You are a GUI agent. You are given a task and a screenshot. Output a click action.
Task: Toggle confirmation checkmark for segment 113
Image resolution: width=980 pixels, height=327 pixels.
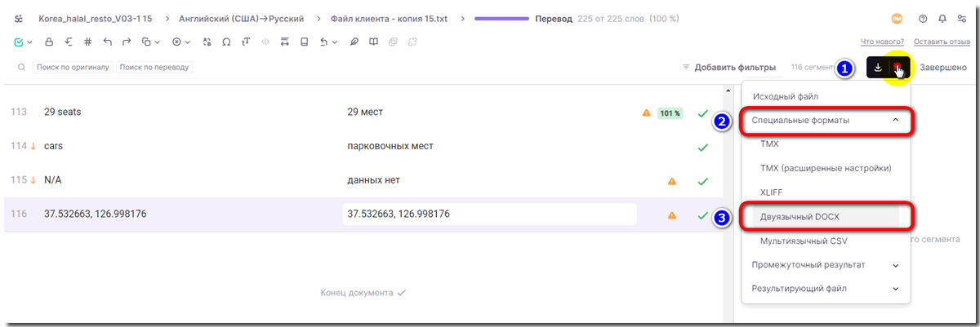pos(702,113)
